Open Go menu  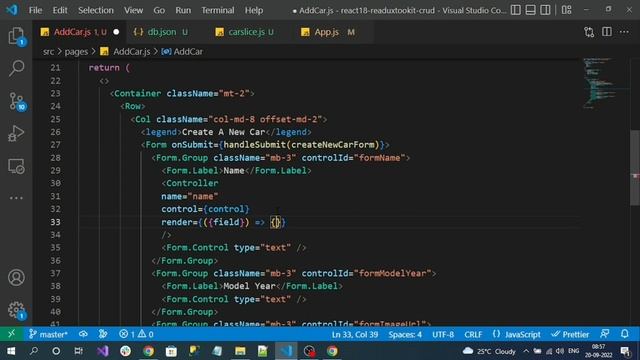[159, 10]
